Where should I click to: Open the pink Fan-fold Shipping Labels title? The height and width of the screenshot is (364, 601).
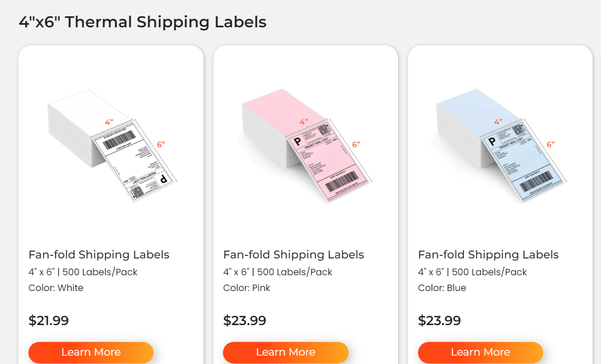[x=293, y=255]
